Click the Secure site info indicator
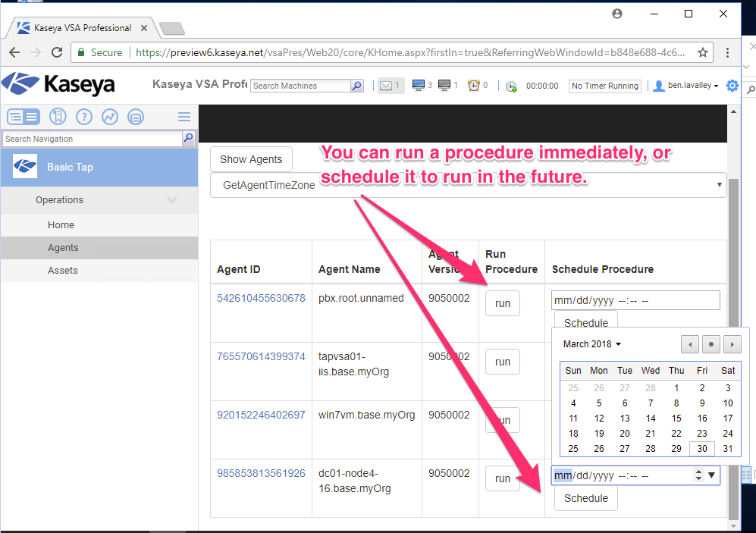The image size is (756, 533). tap(100, 52)
